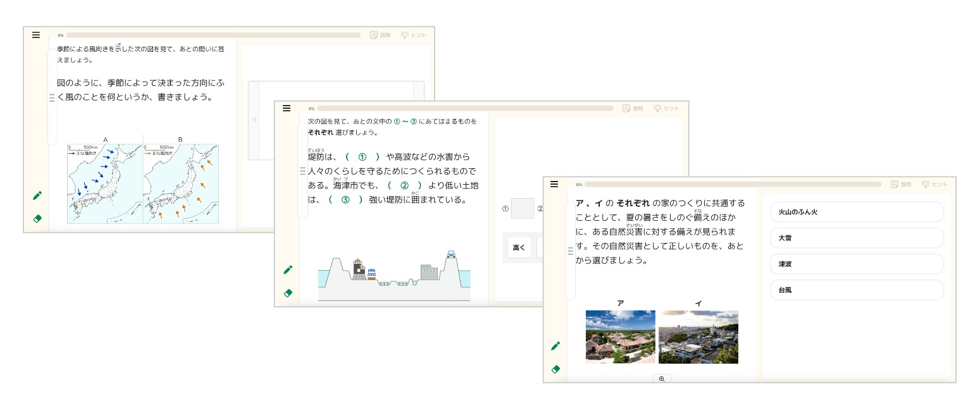This screenshot has width=980, height=408.
Task: Open hamburger menu in wind direction question window
Action: pyautogui.click(x=36, y=35)
